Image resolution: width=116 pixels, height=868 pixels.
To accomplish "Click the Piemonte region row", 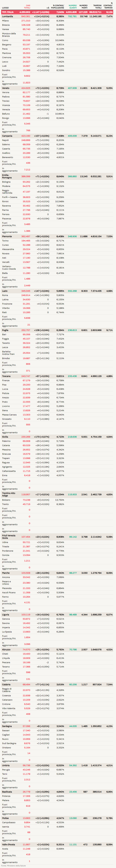I will (7, 236).
